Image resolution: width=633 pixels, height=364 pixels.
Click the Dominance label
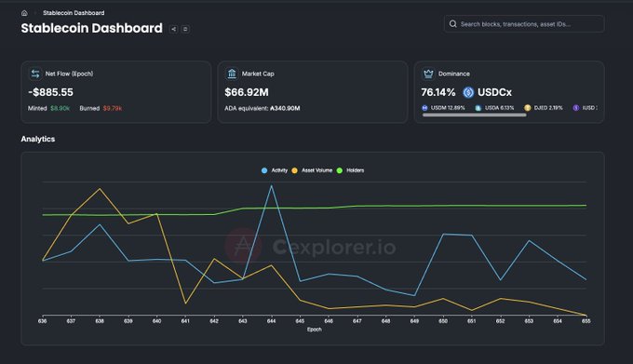[x=454, y=74]
